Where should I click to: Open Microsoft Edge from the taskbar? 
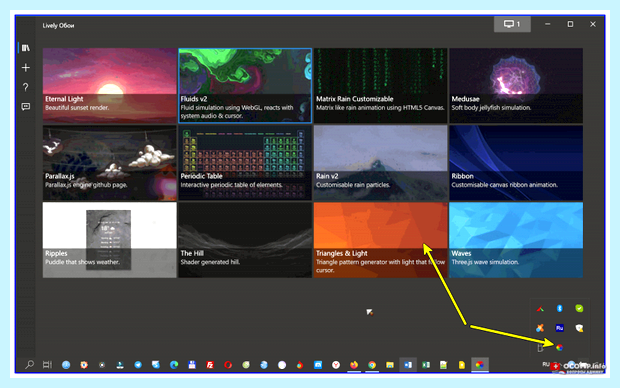(x=174, y=365)
